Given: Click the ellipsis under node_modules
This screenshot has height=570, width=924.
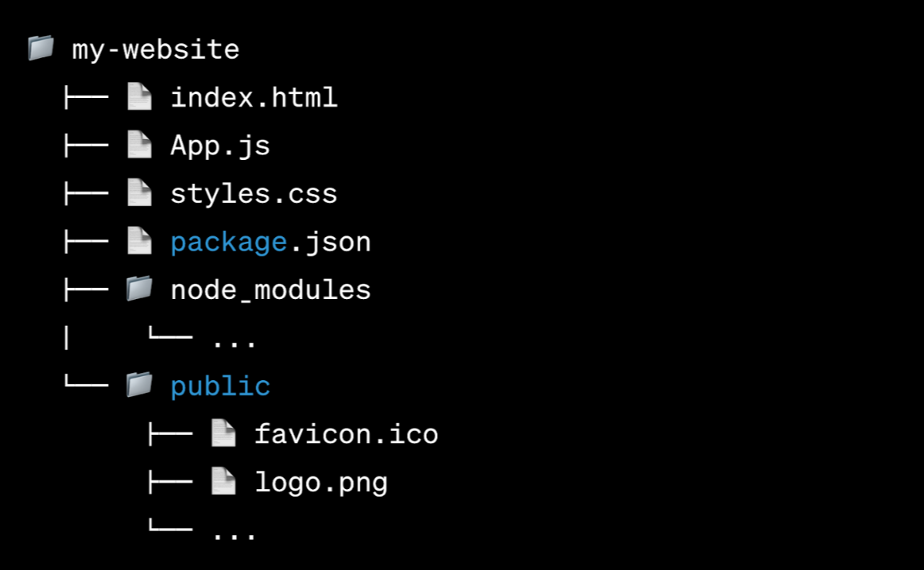Looking at the screenshot, I should [234, 342].
